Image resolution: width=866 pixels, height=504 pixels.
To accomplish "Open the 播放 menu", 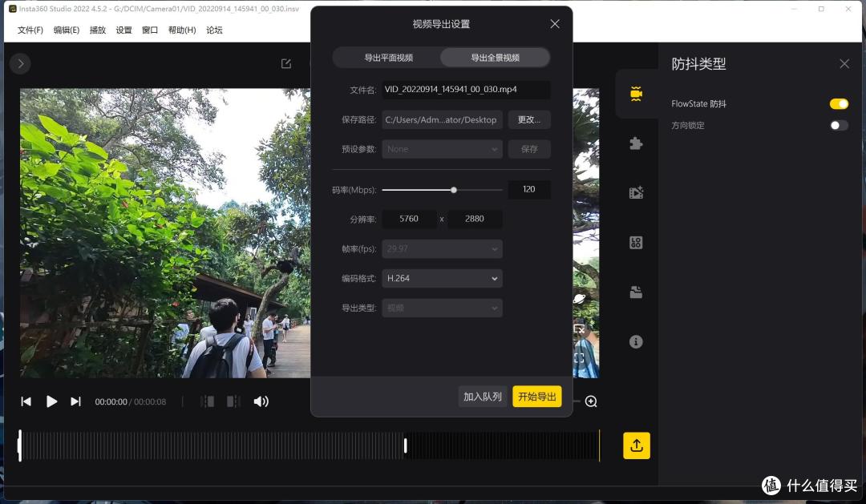I will (97, 30).
